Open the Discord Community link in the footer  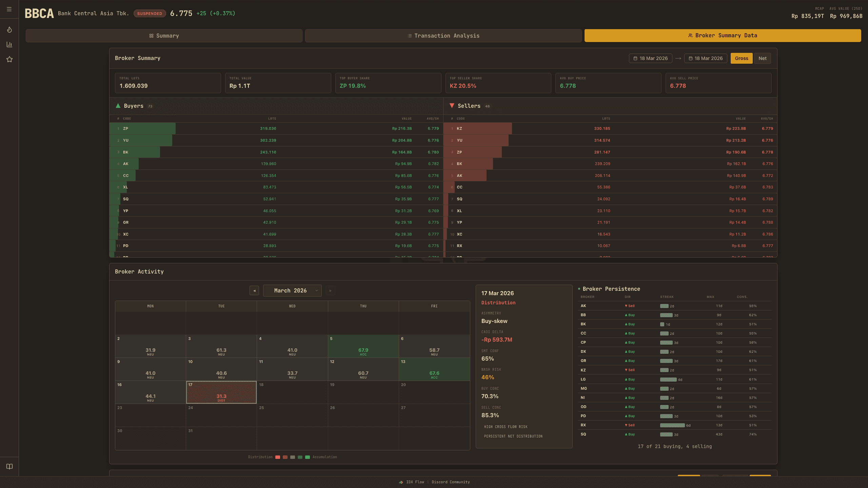[x=451, y=482]
